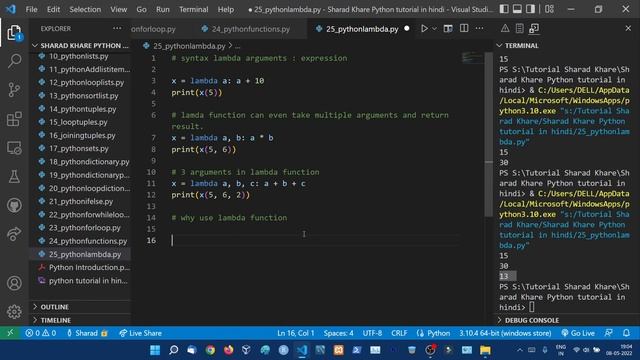
Task: Open the GitHub view in activity bar
Action: (14, 205)
